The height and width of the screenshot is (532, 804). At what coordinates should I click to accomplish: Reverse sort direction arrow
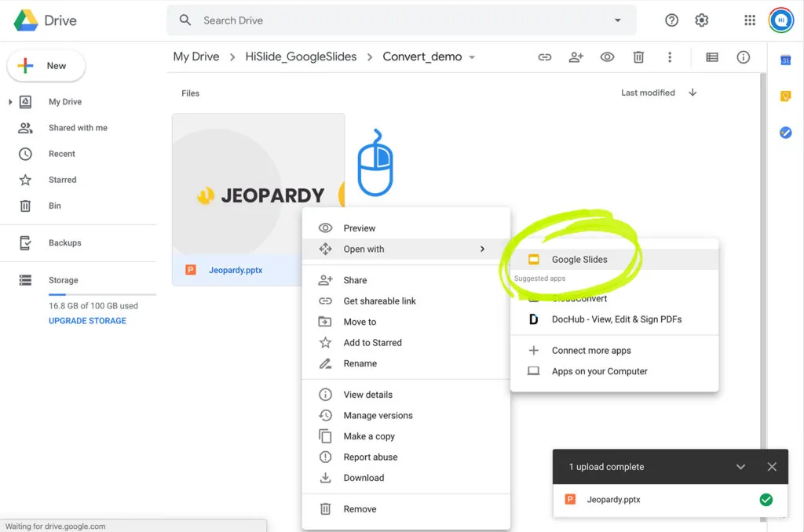[693, 93]
